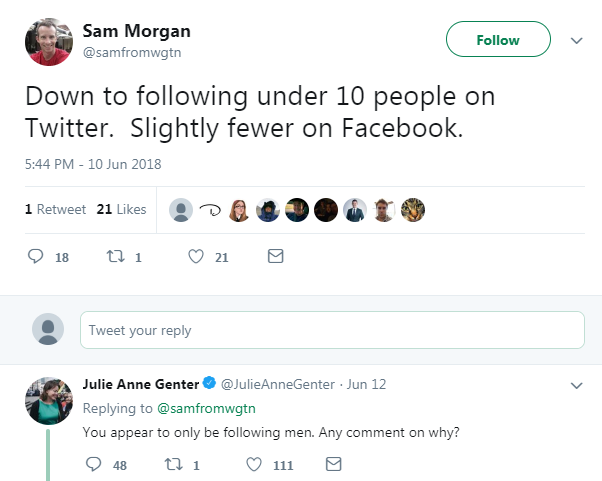Open Sam Morgan's profile picture

(47, 42)
